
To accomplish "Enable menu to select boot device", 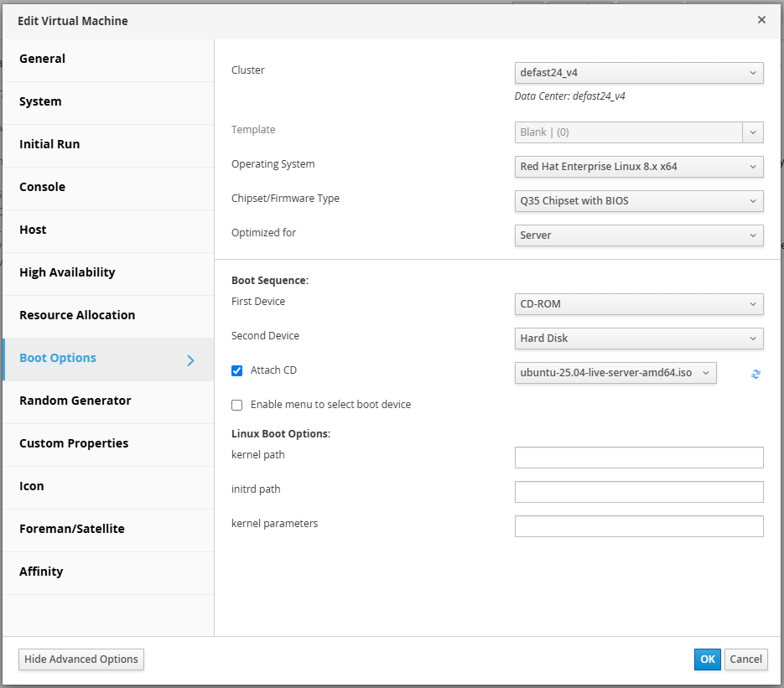I will click(x=237, y=405).
